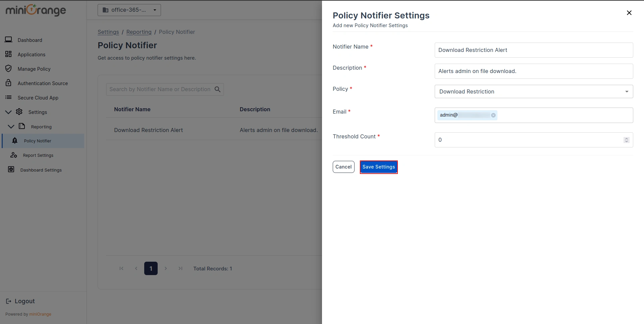The height and width of the screenshot is (324, 644).
Task: Collapse the Reporting submenu chevron
Action: [11, 126]
